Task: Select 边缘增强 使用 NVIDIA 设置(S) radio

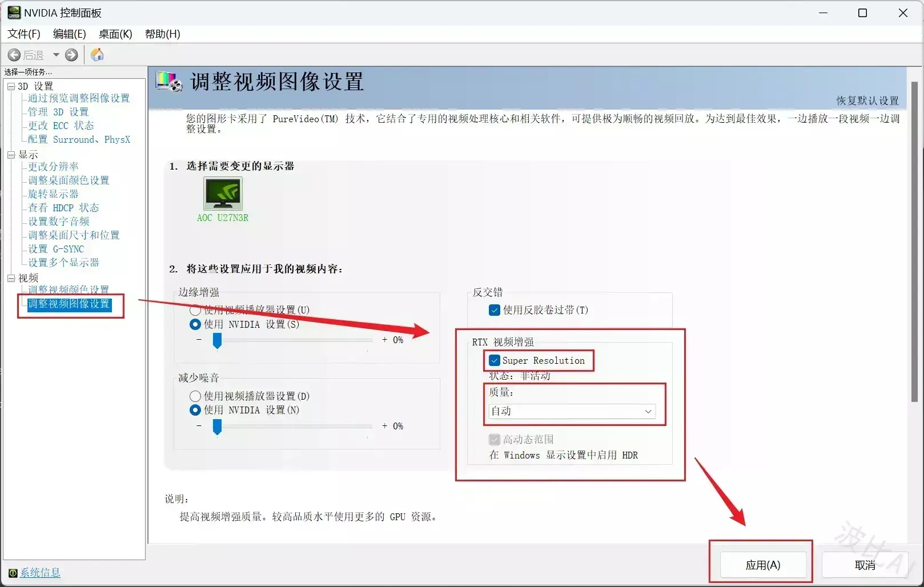Action: (x=195, y=324)
